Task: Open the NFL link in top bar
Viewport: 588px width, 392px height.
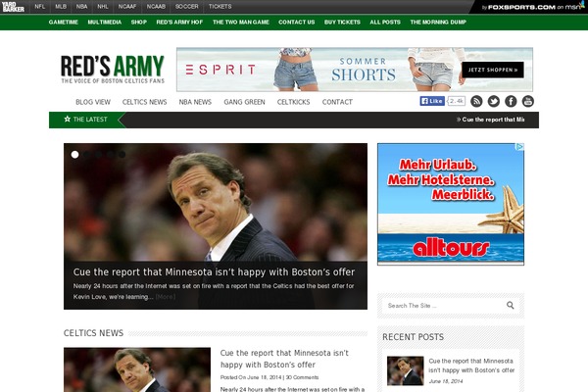Action: point(40,7)
